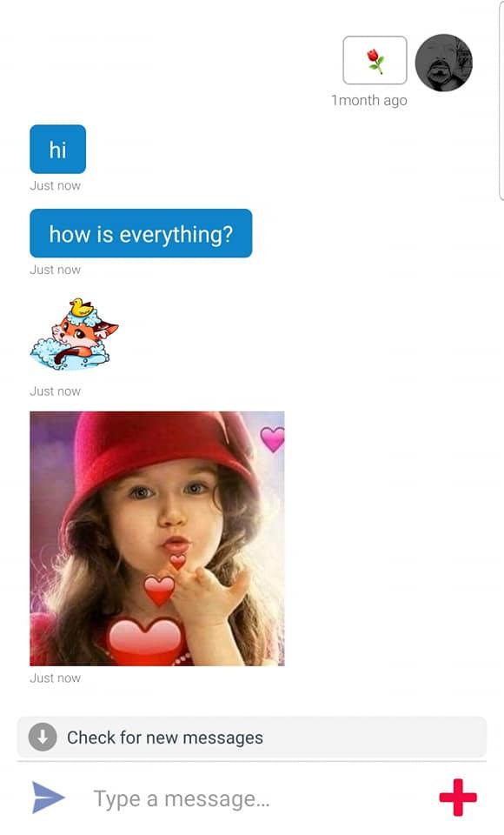Open the round profile avatar

(x=443, y=63)
